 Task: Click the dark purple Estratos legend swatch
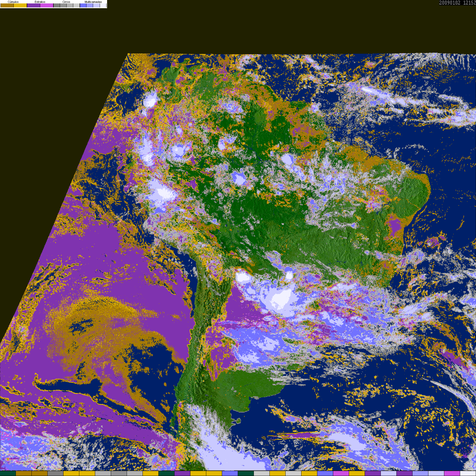pyautogui.click(x=34, y=5)
